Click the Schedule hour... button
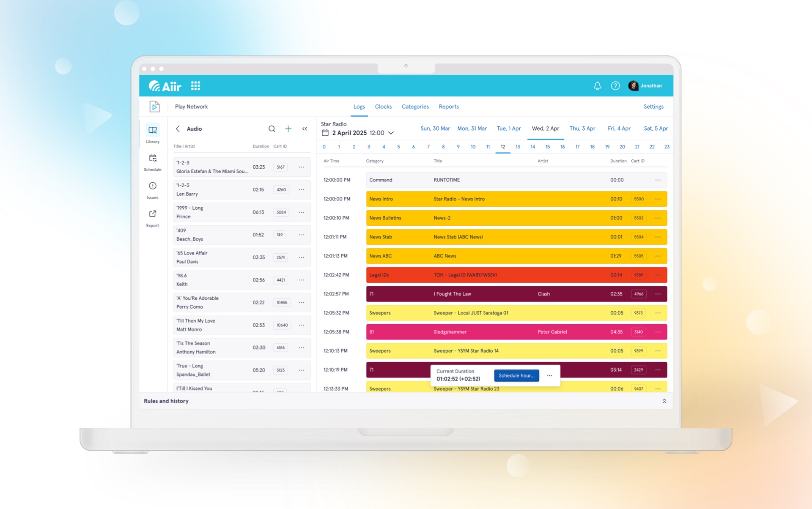Viewport: 812px width, 509px height. pos(516,375)
